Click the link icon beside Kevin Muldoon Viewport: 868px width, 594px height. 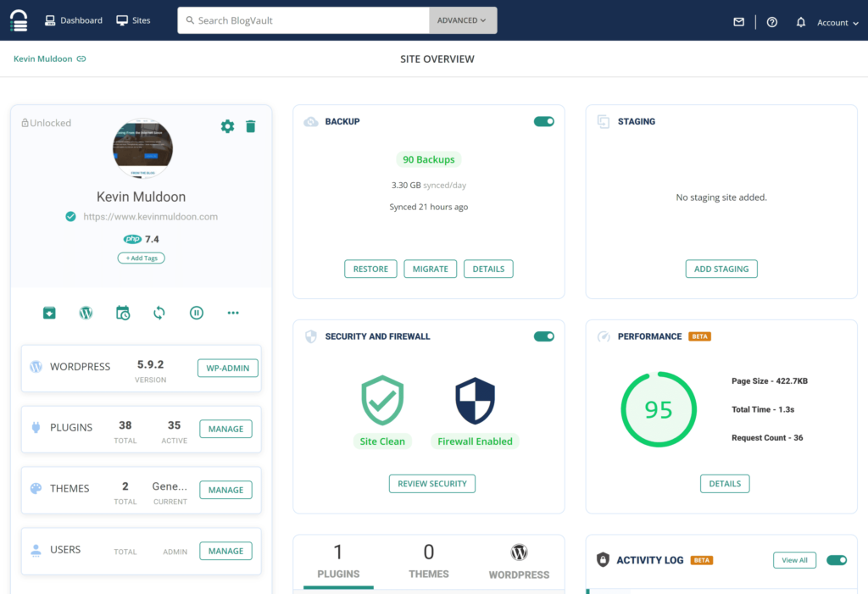[81, 58]
